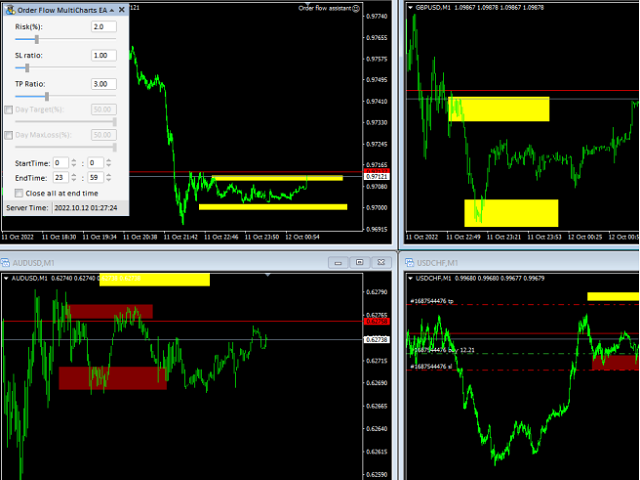Click the Order Flow MultiCharts EA hat icon

pyautogui.click(x=10, y=10)
